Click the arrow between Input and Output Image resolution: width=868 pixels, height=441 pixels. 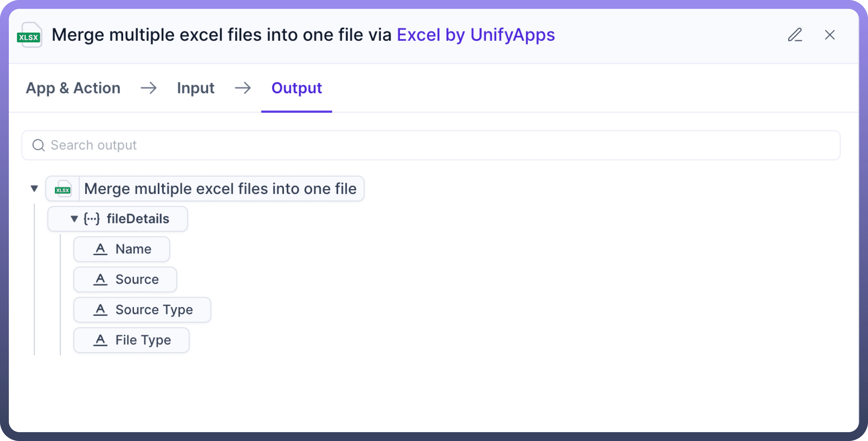[243, 88]
